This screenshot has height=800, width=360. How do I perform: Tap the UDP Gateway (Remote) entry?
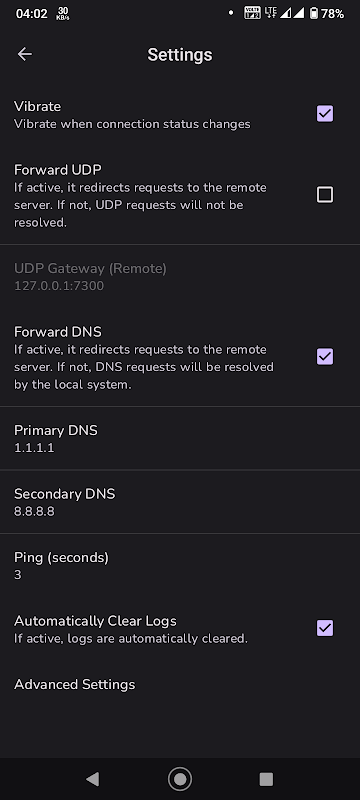click(180, 277)
